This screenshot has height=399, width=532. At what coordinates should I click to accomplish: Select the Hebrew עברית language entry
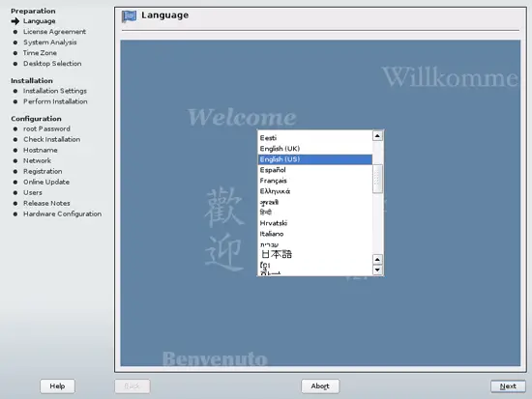pos(315,244)
